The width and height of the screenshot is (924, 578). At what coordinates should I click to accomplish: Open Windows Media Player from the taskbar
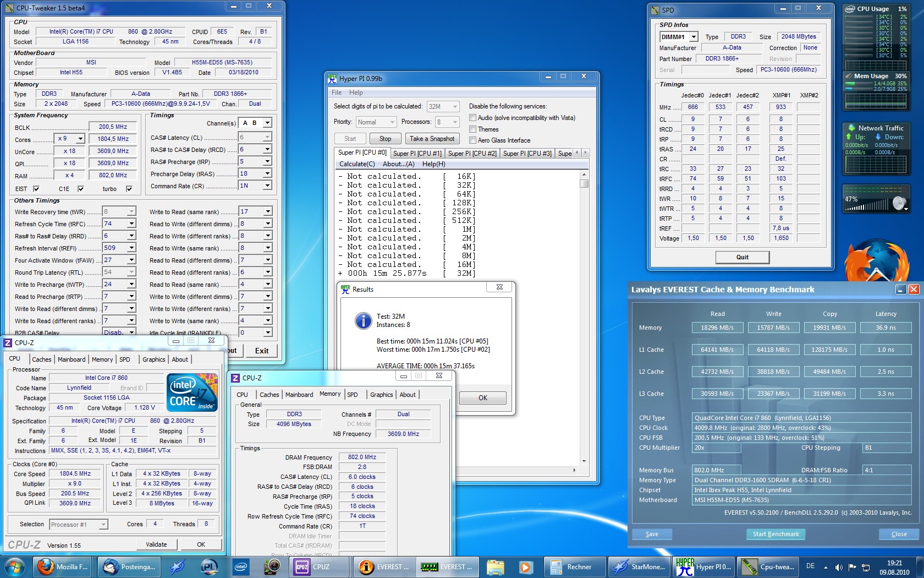pyautogui.click(x=525, y=566)
